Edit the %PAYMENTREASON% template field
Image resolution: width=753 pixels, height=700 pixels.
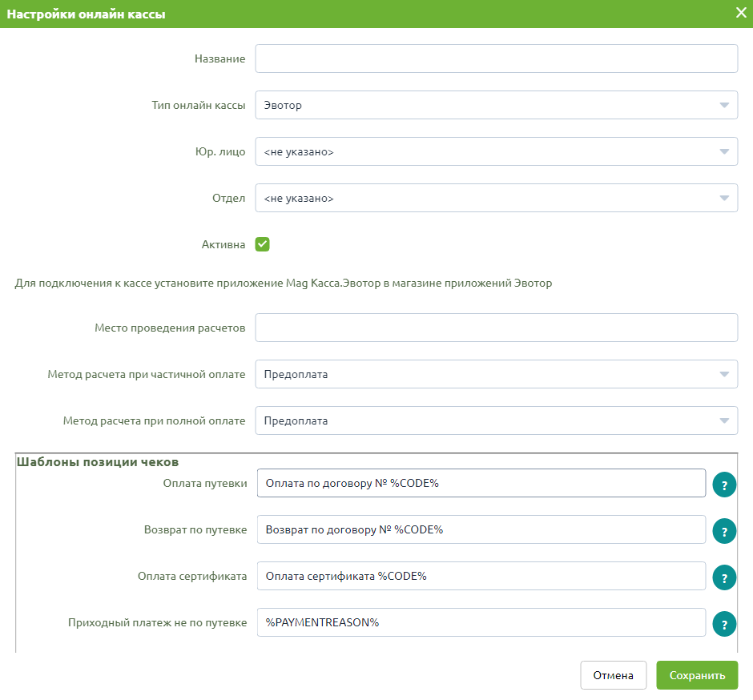point(481,622)
